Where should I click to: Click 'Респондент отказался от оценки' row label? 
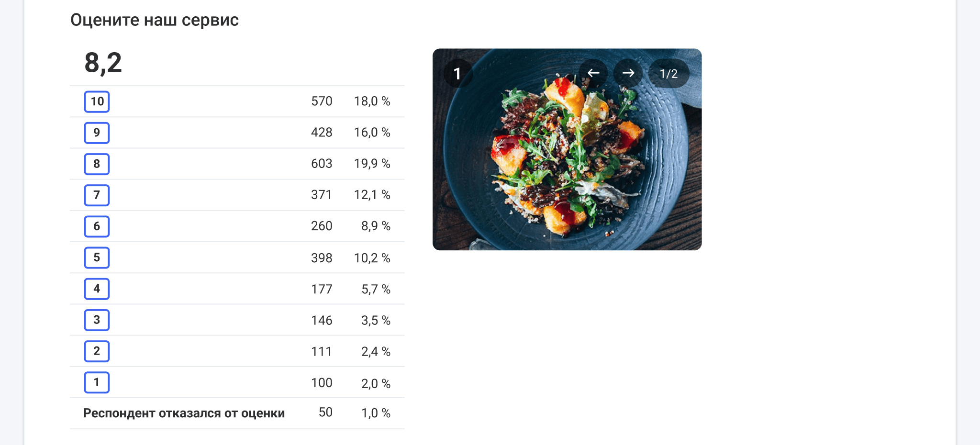click(x=184, y=413)
